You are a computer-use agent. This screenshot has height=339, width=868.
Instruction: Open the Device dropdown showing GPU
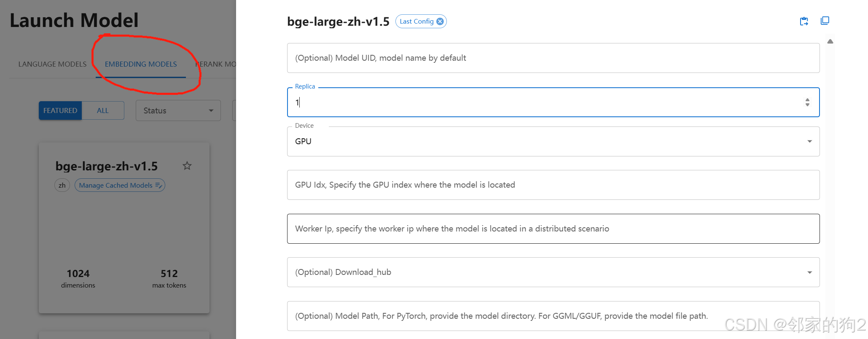pos(553,141)
